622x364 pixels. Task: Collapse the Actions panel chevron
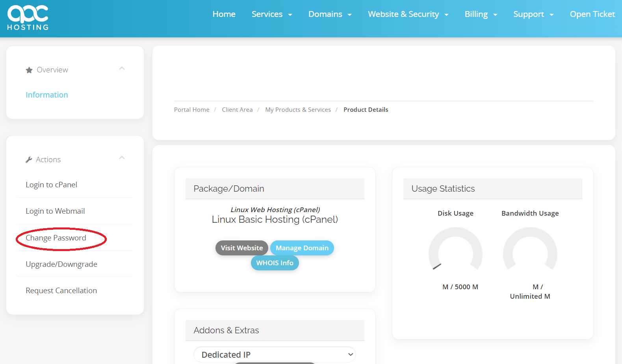[122, 158]
